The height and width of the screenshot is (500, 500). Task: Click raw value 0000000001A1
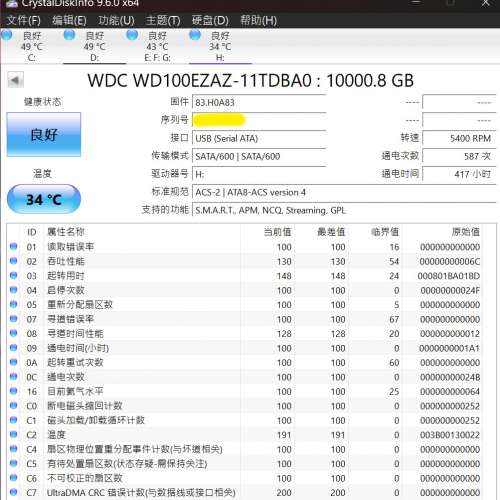point(449,348)
